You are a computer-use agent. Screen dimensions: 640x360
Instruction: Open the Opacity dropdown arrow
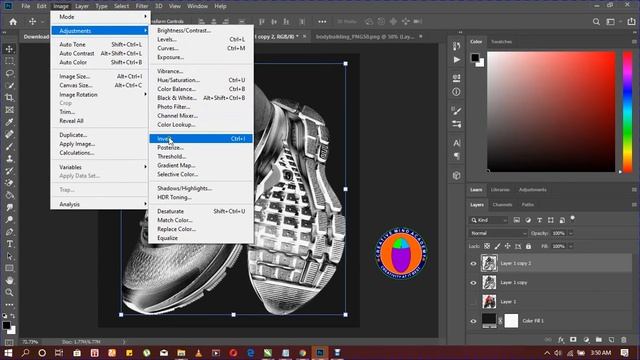pos(571,233)
